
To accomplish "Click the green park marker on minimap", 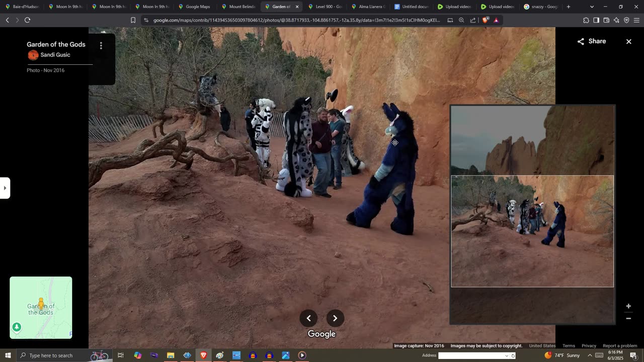I will click(x=17, y=327).
